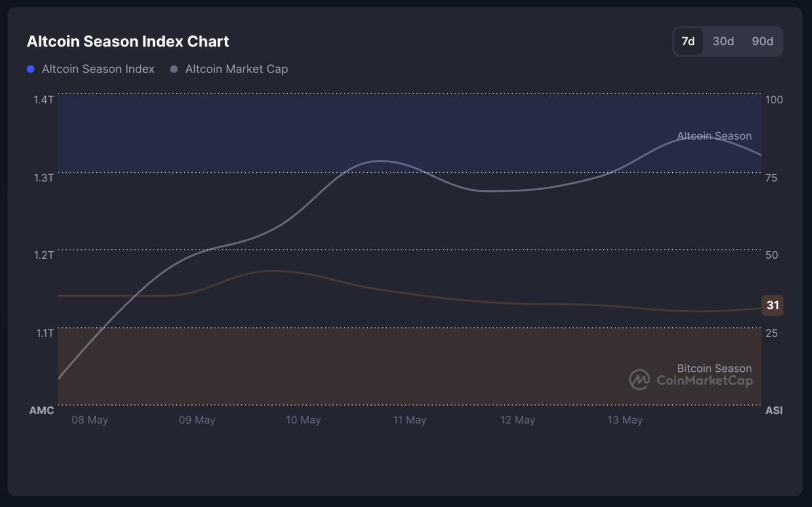Click the current index value badge 31
Image resolution: width=812 pixels, height=507 pixels.
point(773,305)
